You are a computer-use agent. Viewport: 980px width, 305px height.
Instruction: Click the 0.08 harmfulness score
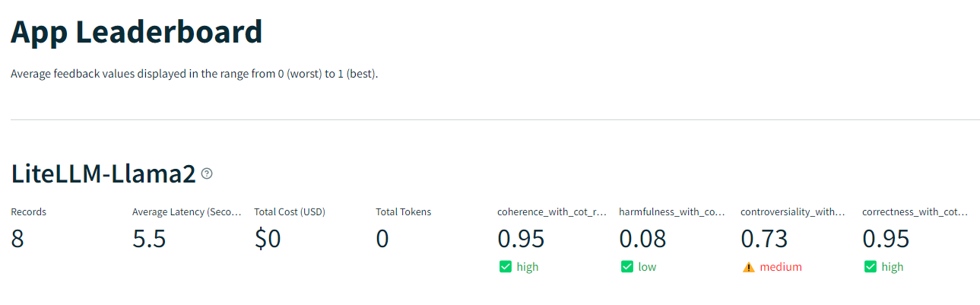pos(642,239)
